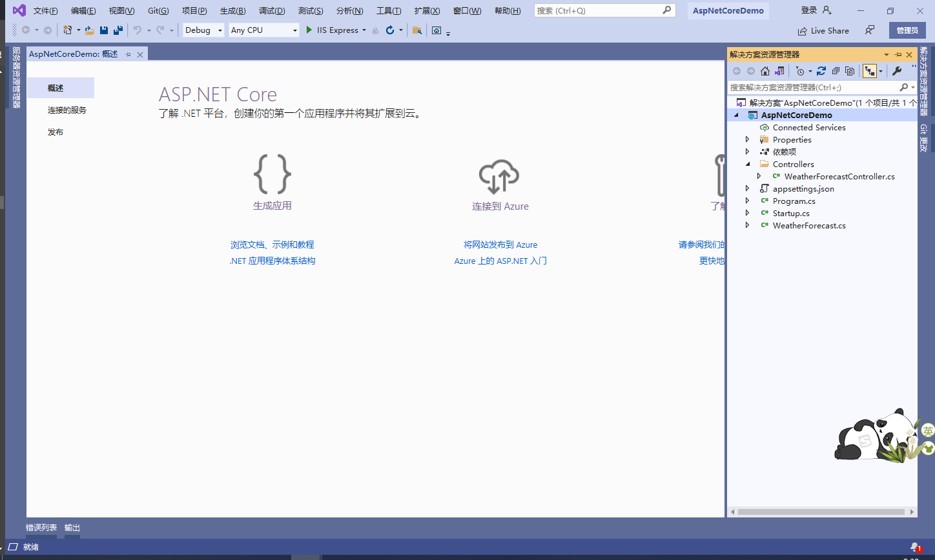The image size is (935, 560).
Task: Expand the Program.cs node
Action: (748, 201)
